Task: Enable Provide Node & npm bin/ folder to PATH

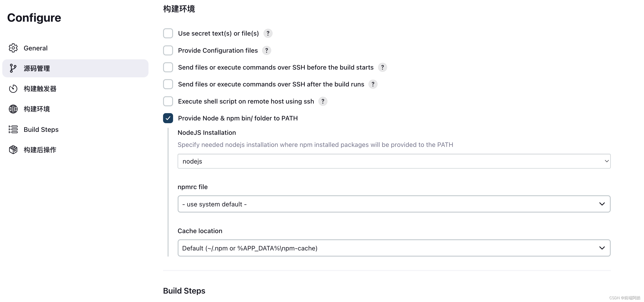Action: tap(168, 118)
